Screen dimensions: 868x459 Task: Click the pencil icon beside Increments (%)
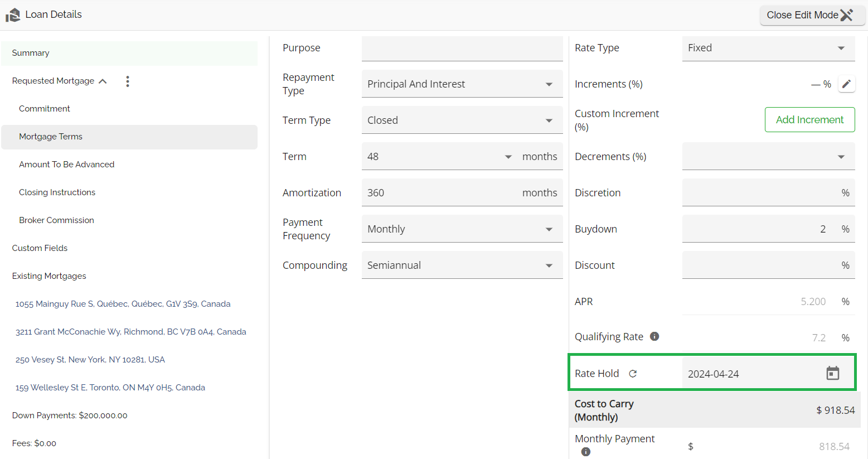846,84
